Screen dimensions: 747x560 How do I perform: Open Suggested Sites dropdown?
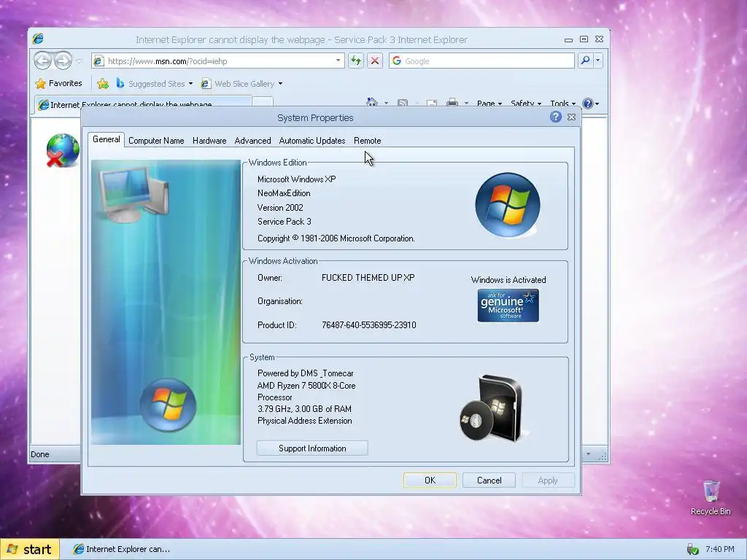(x=155, y=84)
